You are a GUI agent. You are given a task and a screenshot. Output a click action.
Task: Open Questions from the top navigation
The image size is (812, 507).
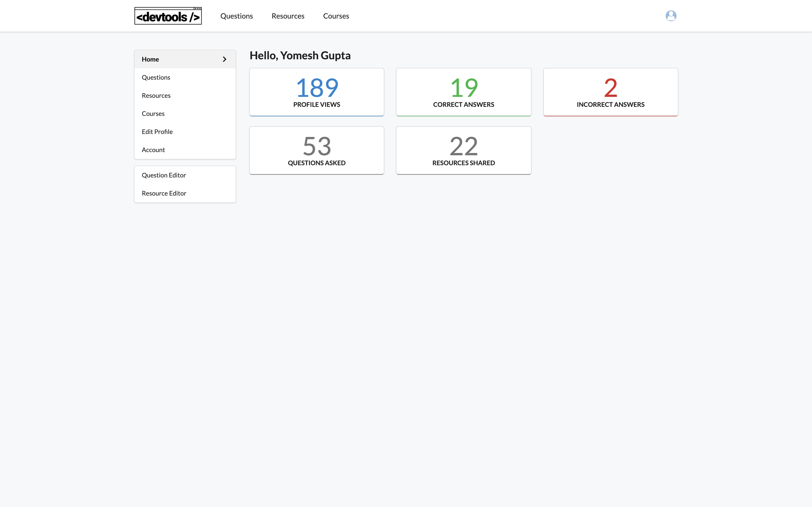237,16
